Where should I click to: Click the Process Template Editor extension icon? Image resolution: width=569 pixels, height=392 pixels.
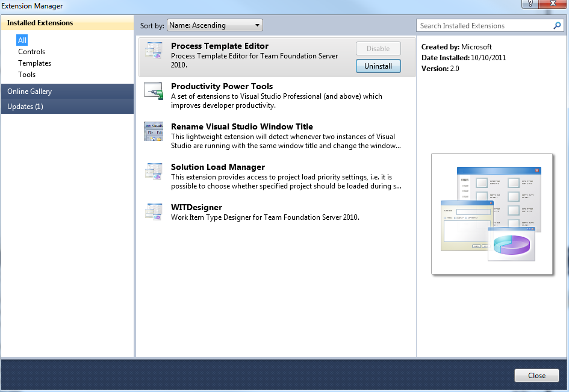tap(154, 51)
